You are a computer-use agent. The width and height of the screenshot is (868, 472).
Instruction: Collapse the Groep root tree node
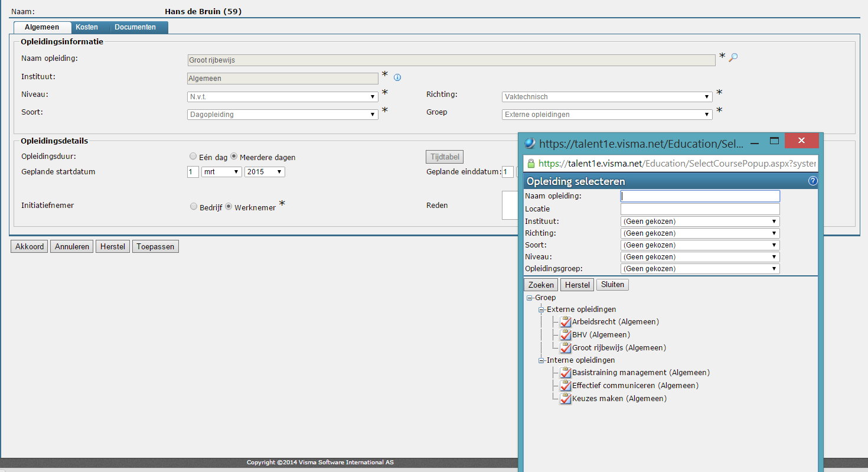tap(530, 298)
